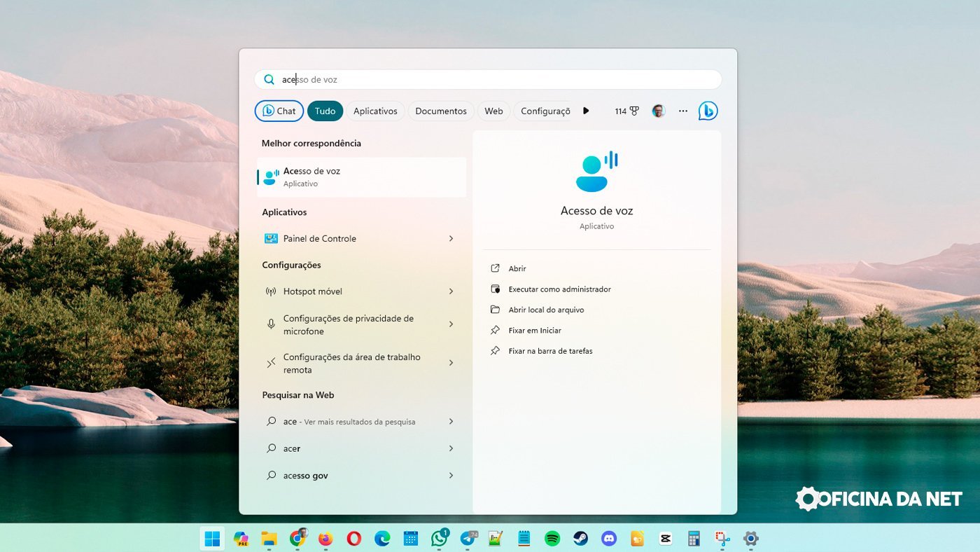
Task: Click the Bing Chat button in filter row
Action: 279,111
